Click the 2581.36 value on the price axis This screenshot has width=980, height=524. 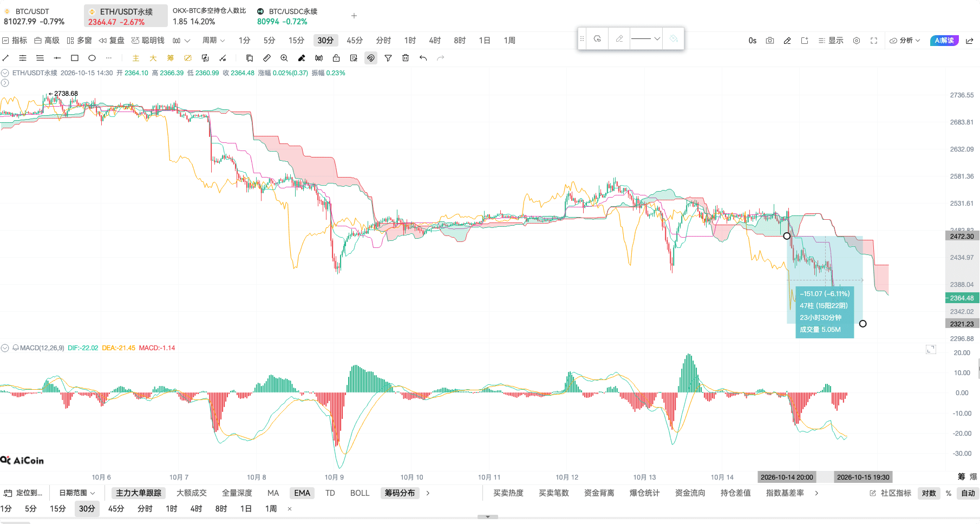point(962,176)
